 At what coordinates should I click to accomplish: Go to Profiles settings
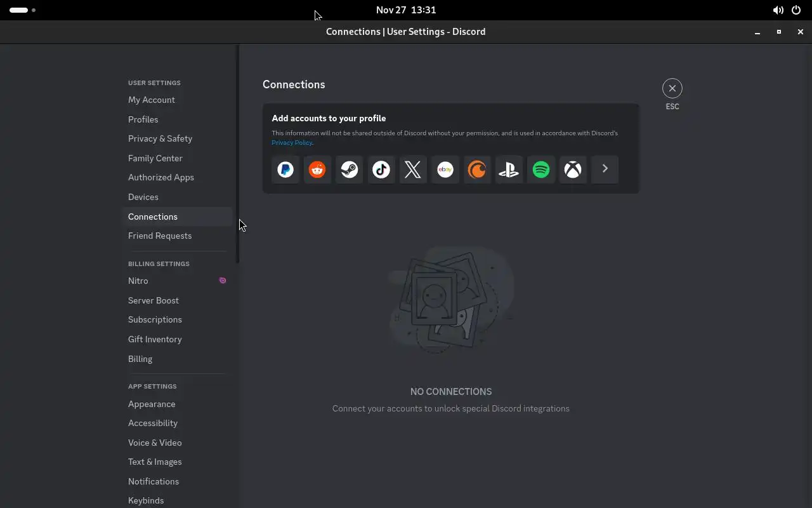(177, 119)
